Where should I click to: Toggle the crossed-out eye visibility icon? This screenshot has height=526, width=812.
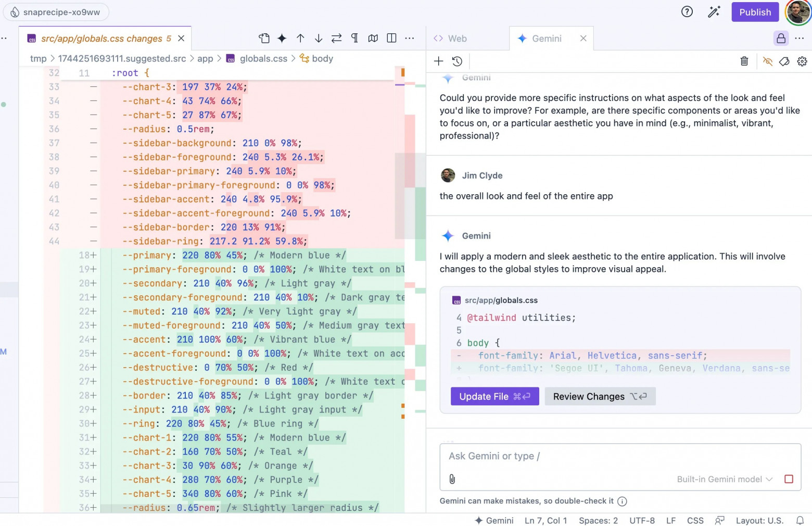[767, 61]
